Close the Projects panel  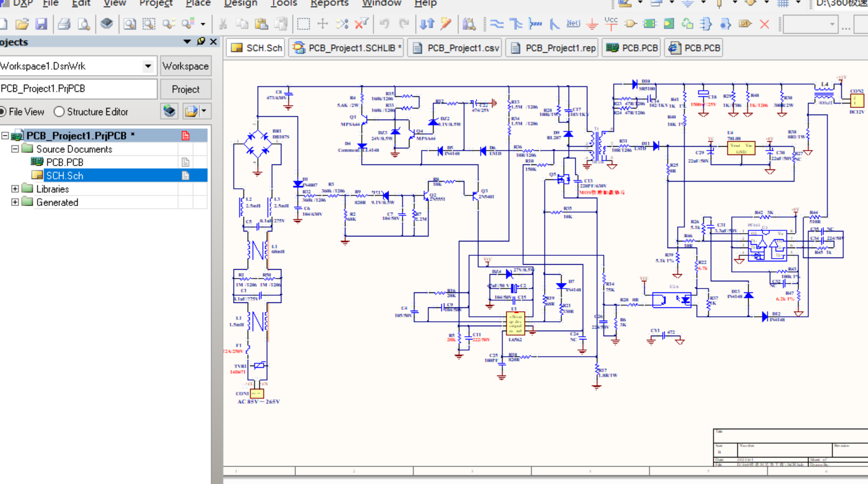[x=213, y=42]
